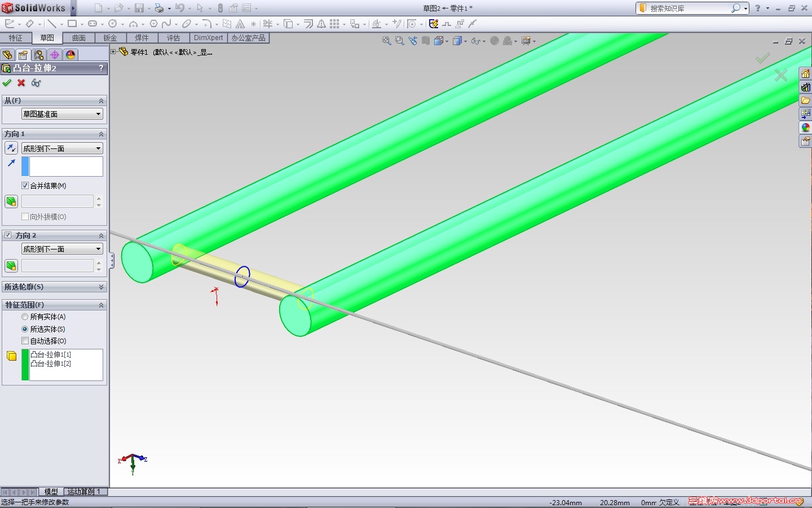Image resolution: width=812 pixels, height=508 pixels.
Task: Collapse the 方向 2 section
Action: coord(101,235)
